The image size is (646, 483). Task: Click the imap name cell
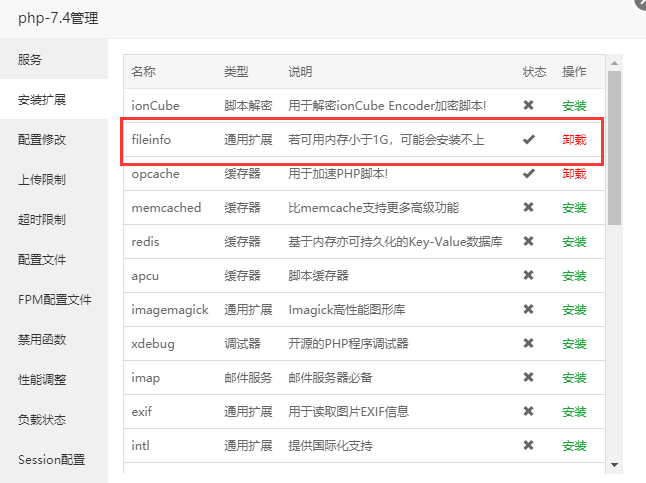[x=145, y=378]
